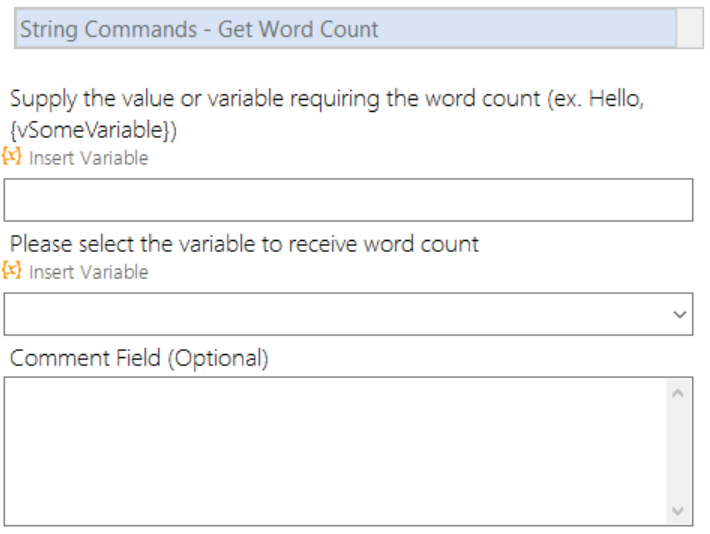Screen dimensions: 710x534
Task: Click Insert Variable under receive word count prompt
Action: (x=89, y=272)
